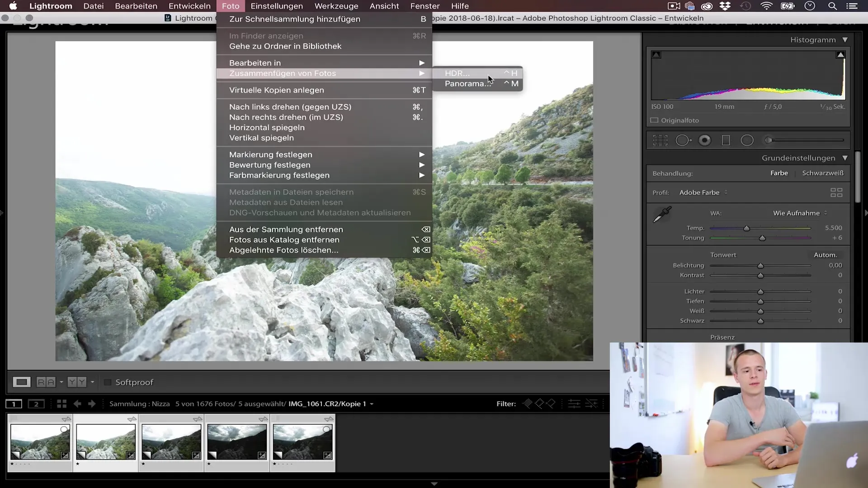This screenshot has height=488, width=868.
Task: Open Dropbox menu bar icon
Action: point(725,6)
